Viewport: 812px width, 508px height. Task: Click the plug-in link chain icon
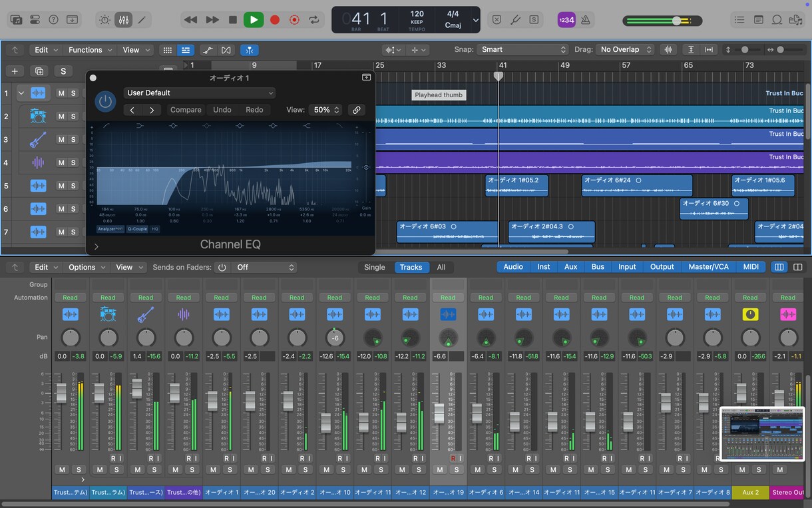click(357, 110)
